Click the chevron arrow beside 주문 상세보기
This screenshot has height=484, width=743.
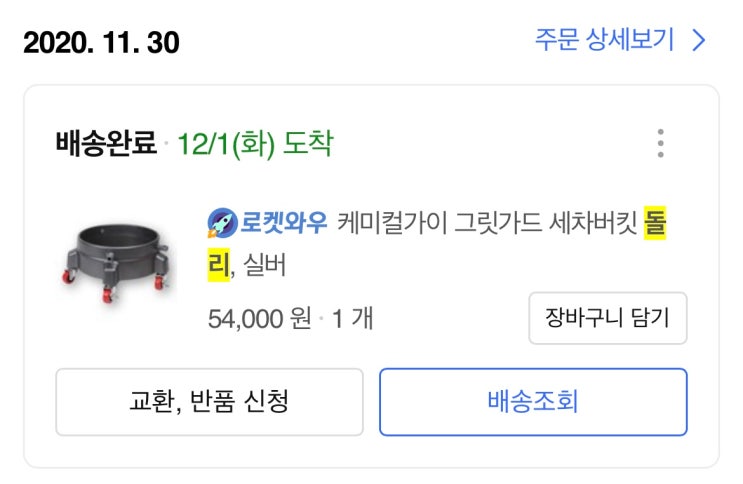(699, 41)
